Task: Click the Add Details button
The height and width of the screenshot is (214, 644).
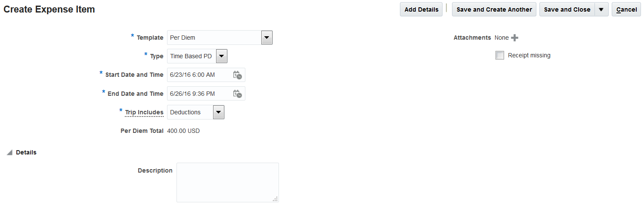Action: (421, 9)
